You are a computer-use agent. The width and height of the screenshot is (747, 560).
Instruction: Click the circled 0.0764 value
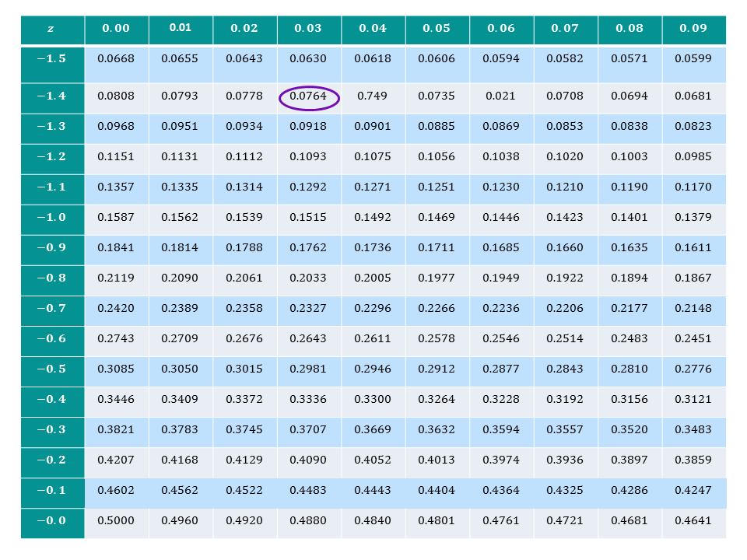pos(308,96)
